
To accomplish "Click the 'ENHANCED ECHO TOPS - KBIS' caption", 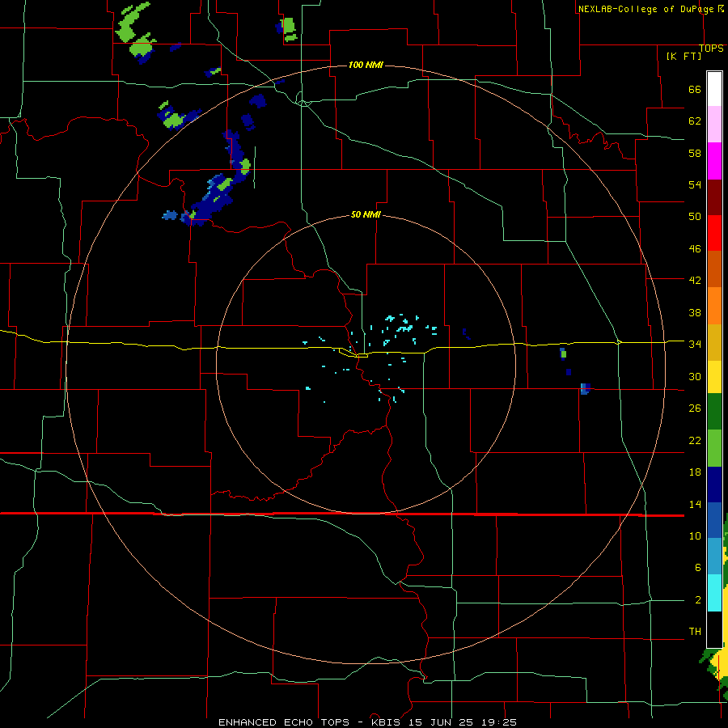I will (x=310, y=722).
